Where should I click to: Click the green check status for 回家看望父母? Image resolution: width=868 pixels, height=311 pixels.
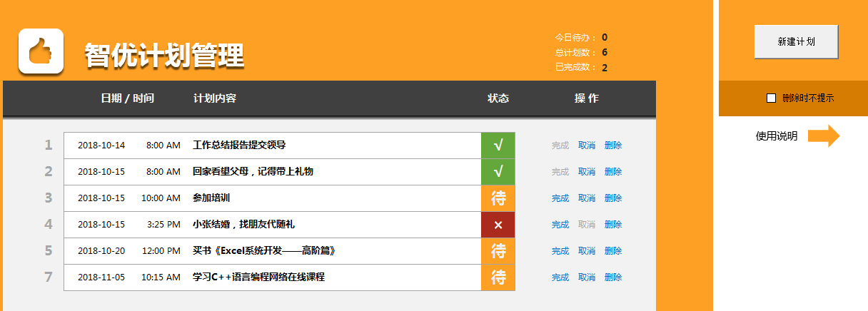[498, 172]
